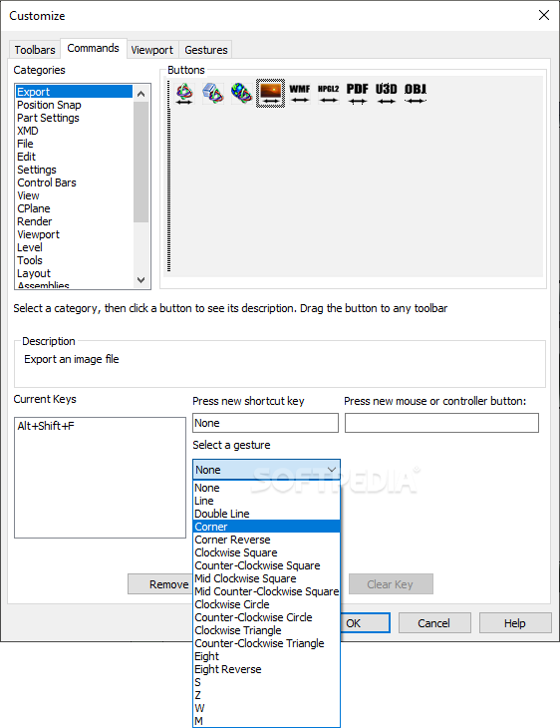The image size is (560, 728).
Task: Open Help for Customize dialog
Action: (x=515, y=623)
